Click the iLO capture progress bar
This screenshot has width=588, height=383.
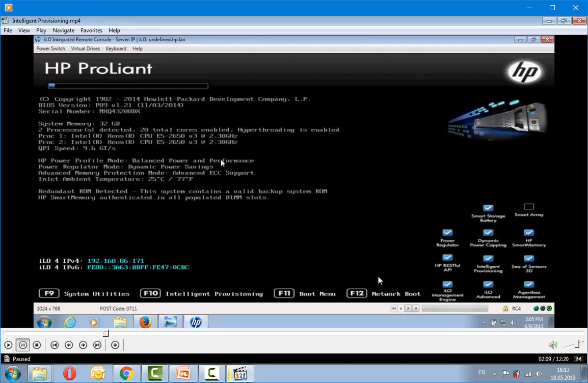point(455,309)
